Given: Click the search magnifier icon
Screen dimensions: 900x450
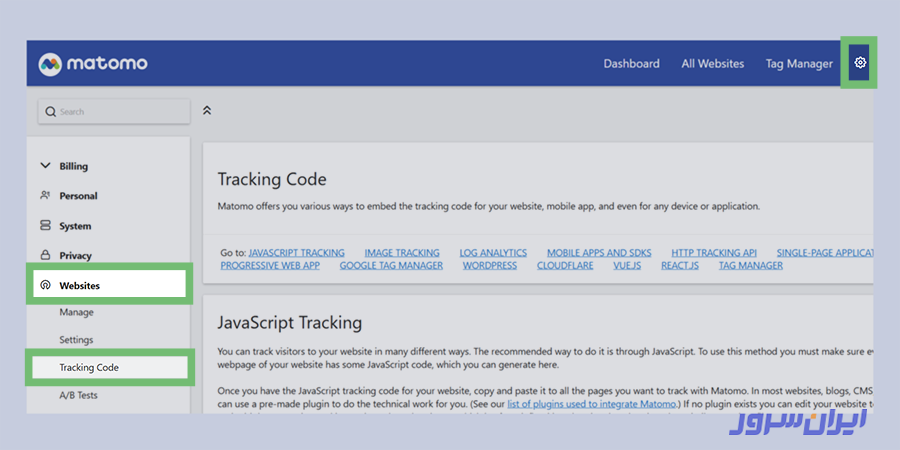Looking at the screenshot, I should point(51,112).
